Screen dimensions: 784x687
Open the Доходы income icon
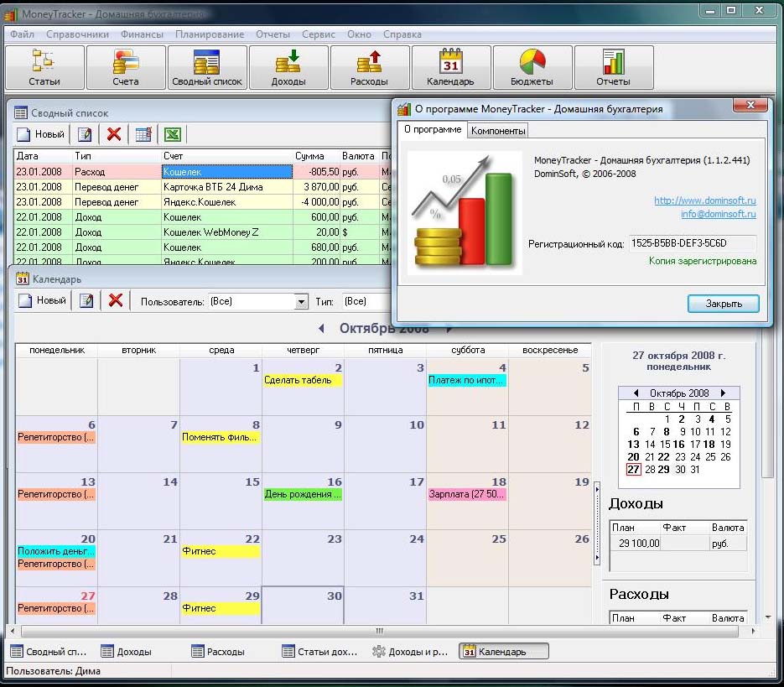tap(288, 68)
